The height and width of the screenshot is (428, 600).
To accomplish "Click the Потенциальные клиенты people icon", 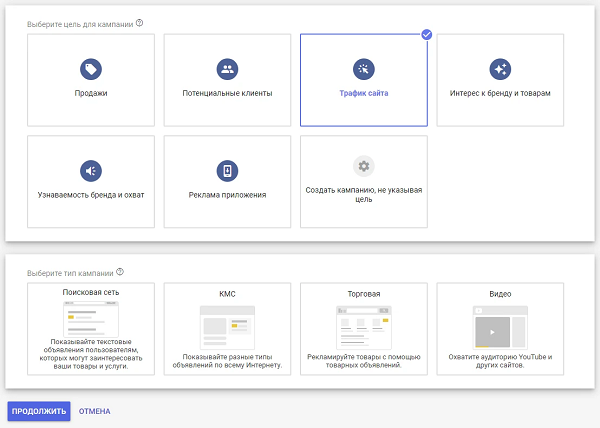I will [x=227, y=69].
